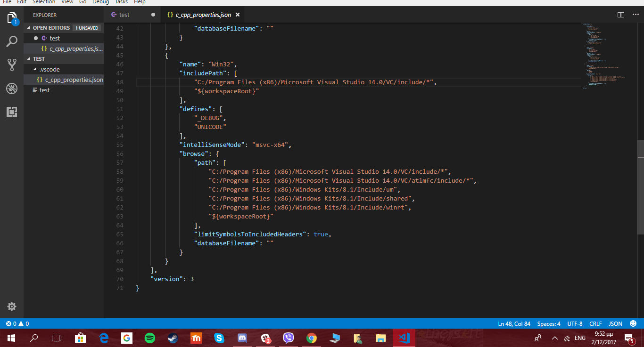
Task: Switch to the test tab
Action: pyautogui.click(x=124, y=15)
